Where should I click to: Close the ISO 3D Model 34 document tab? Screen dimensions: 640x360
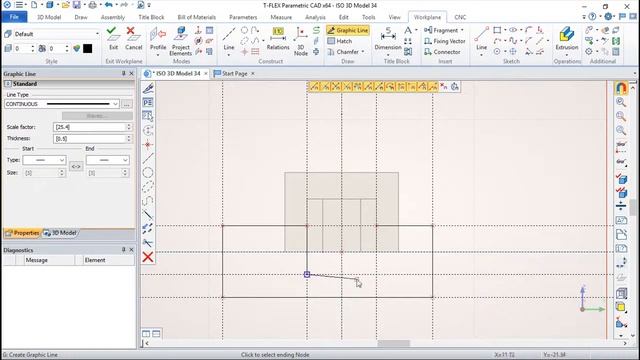(x=206, y=73)
